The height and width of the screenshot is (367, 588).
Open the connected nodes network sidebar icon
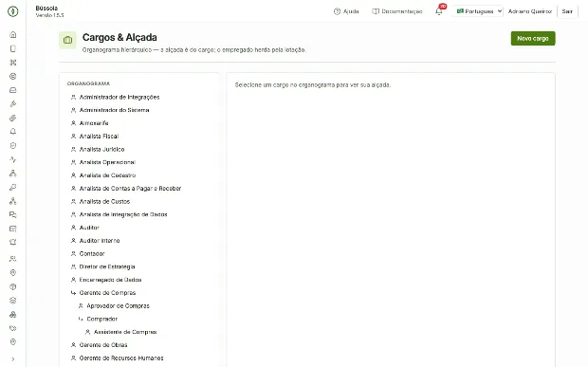coord(12,201)
